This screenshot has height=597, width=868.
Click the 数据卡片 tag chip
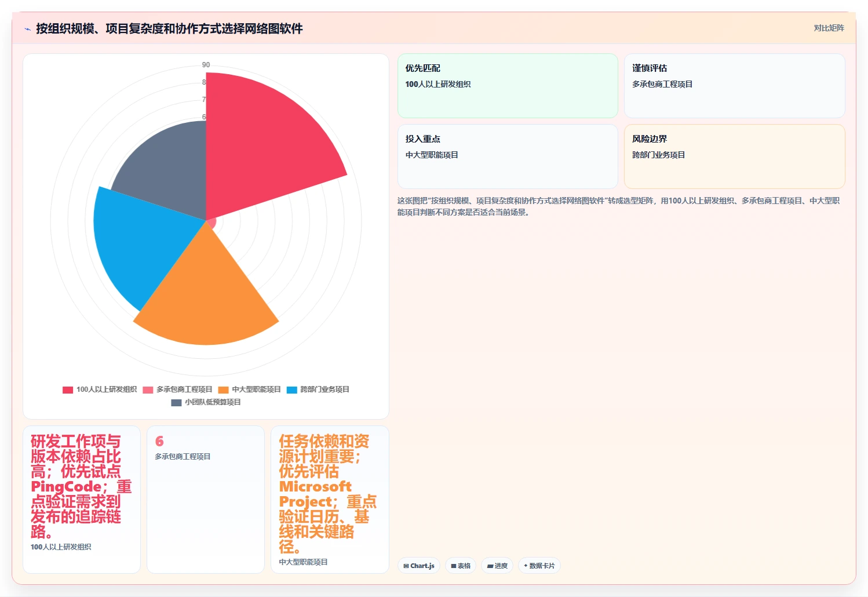pos(539,566)
